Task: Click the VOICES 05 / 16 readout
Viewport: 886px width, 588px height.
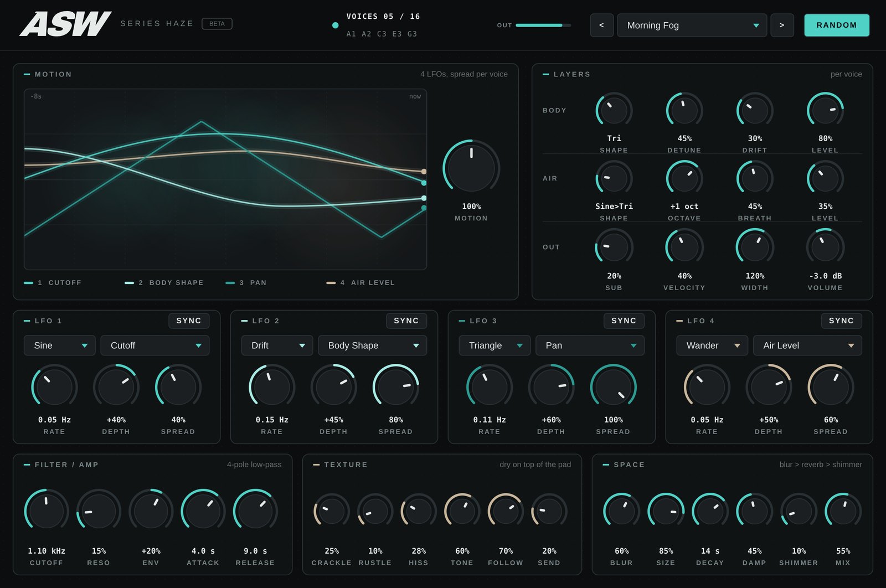Action: click(383, 17)
